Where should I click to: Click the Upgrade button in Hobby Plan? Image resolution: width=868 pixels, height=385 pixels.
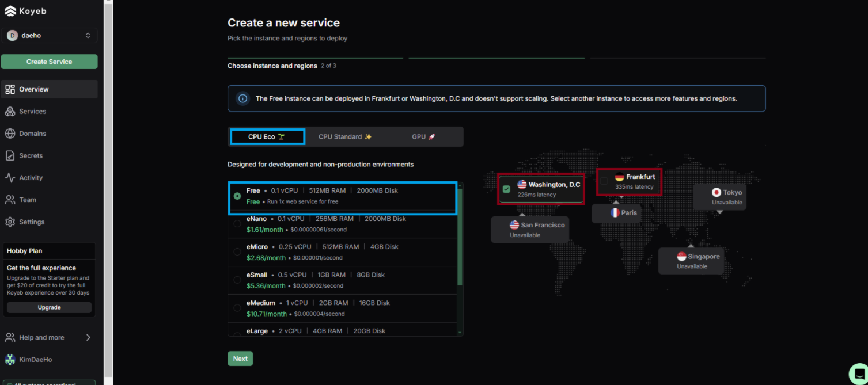49,307
